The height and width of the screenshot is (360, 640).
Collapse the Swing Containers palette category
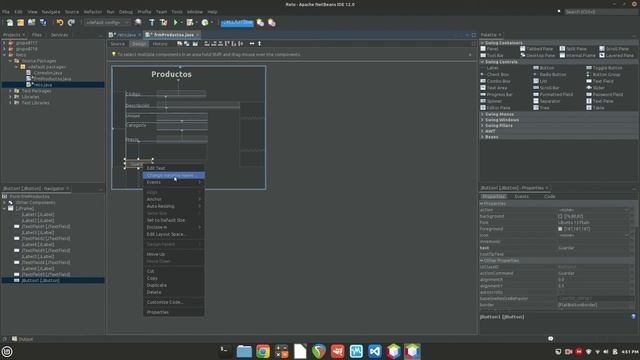[482, 43]
